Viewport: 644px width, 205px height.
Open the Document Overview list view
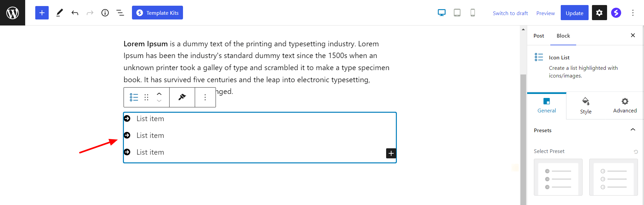[x=120, y=12]
